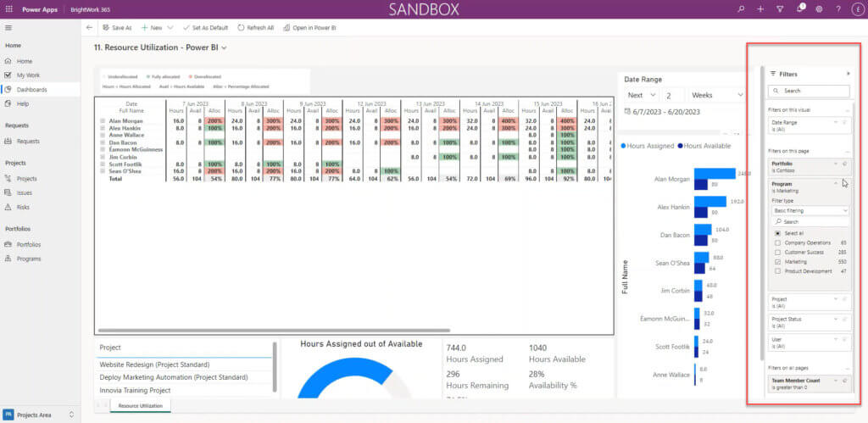Screen dimensions: 868x423
Task: Check the Company Operations filter option
Action: click(778, 243)
